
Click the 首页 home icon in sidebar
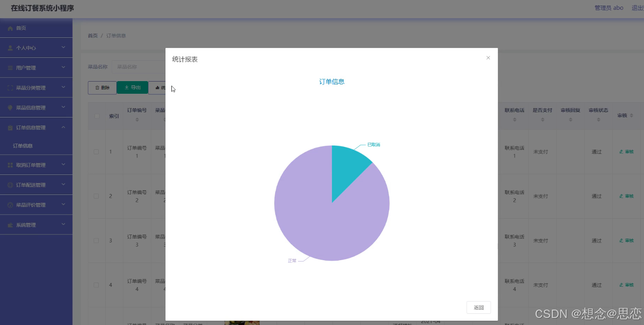pyautogui.click(x=10, y=28)
